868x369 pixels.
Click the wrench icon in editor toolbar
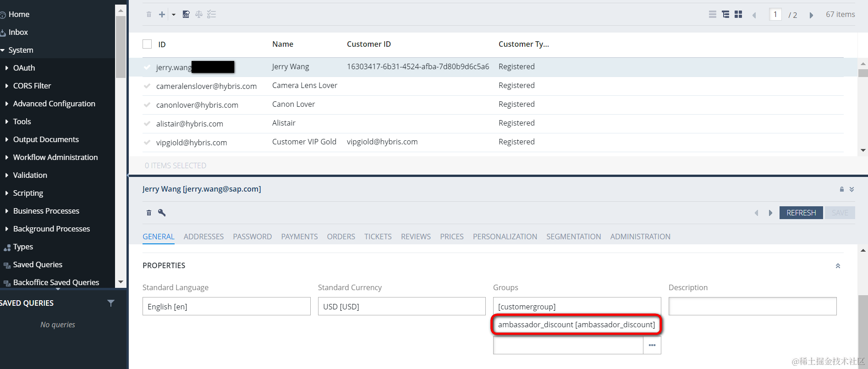click(162, 213)
